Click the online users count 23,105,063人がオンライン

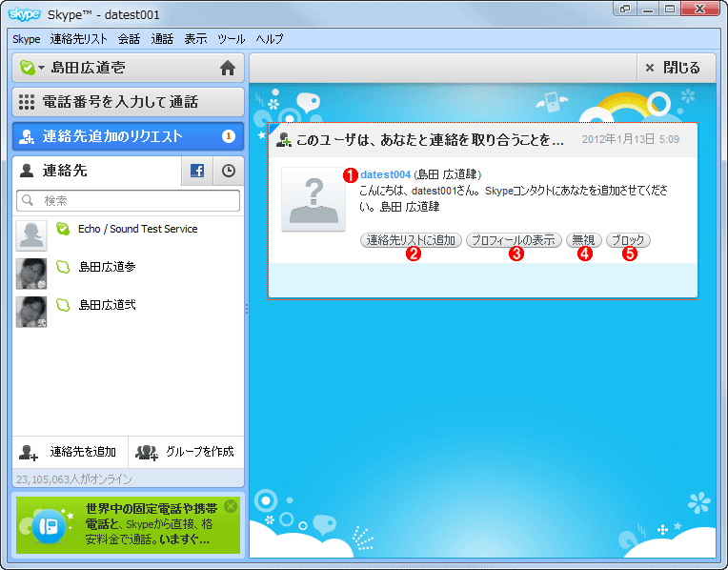73,478
